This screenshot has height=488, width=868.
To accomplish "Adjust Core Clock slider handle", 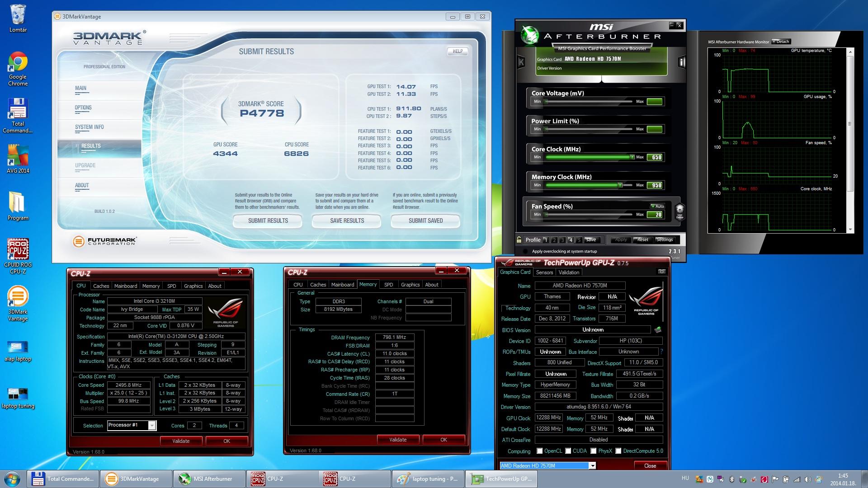I will [x=632, y=157].
